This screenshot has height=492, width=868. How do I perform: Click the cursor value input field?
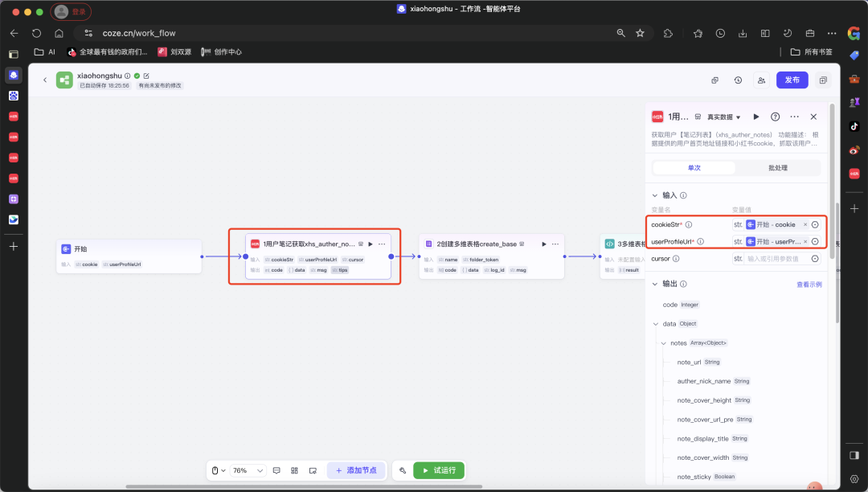(776, 259)
